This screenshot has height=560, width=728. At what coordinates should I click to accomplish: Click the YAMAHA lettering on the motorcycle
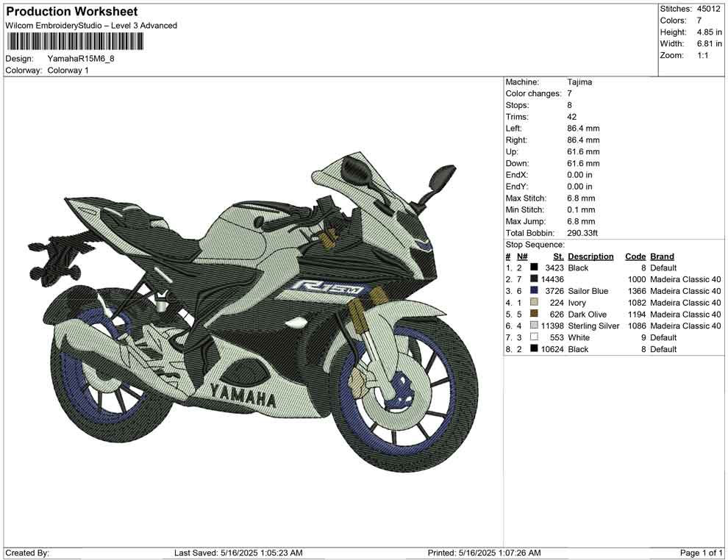pyautogui.click(x=243, y=395)
